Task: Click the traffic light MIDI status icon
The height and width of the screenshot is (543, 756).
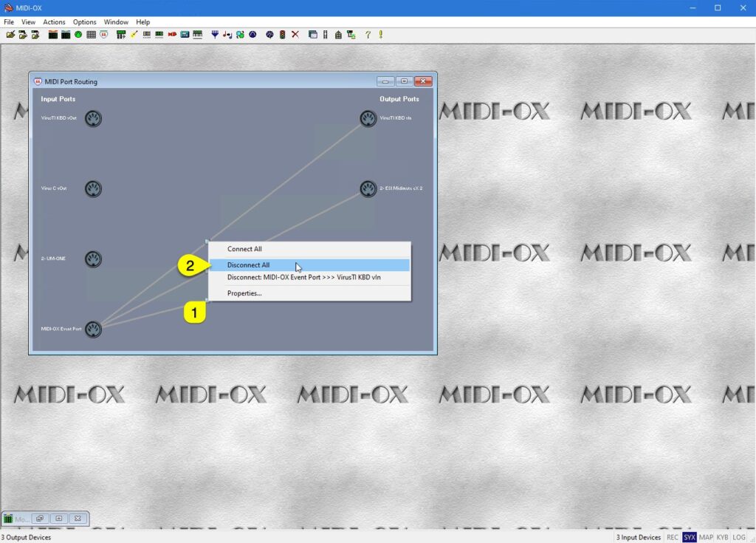Action: (281, 34)
